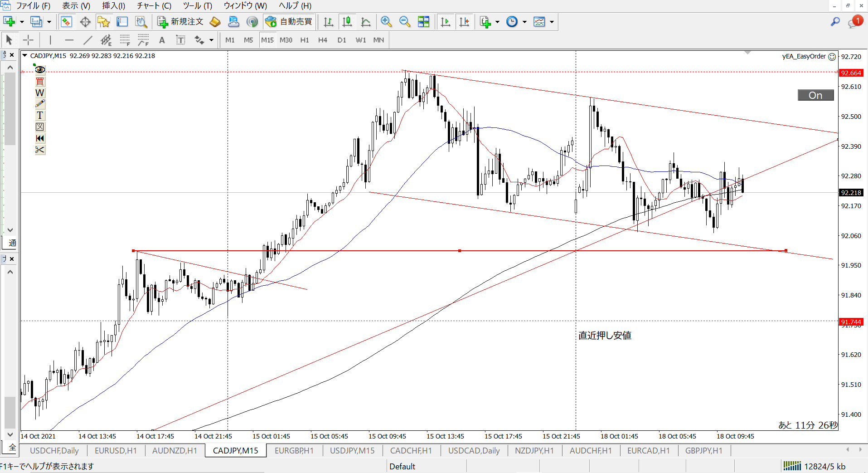Open the Profiles icon in the toolbar
This screenshot has width=868, height=473.
tap(36, 21)
